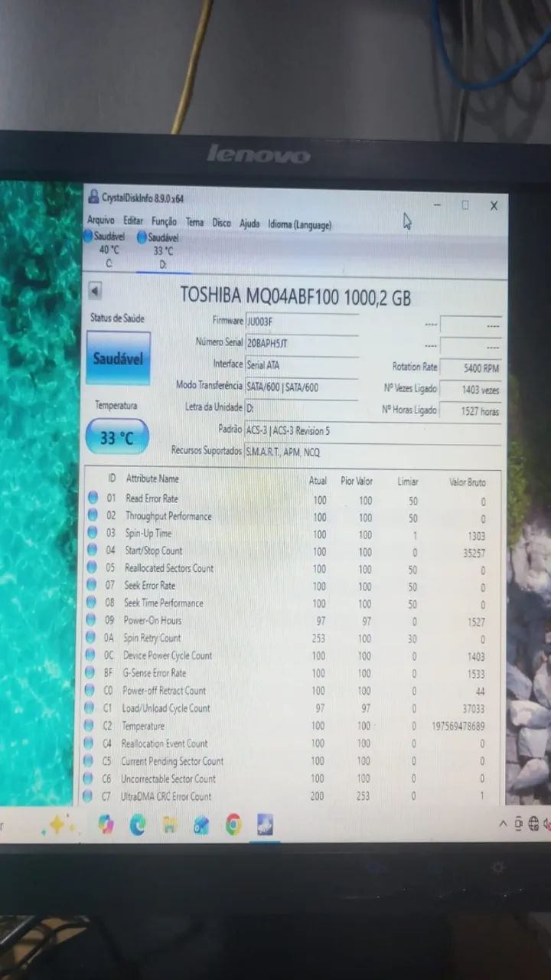
Task: Click the TOSHIBA MQ04ABF100 disk title
Action: coord(295,296)
